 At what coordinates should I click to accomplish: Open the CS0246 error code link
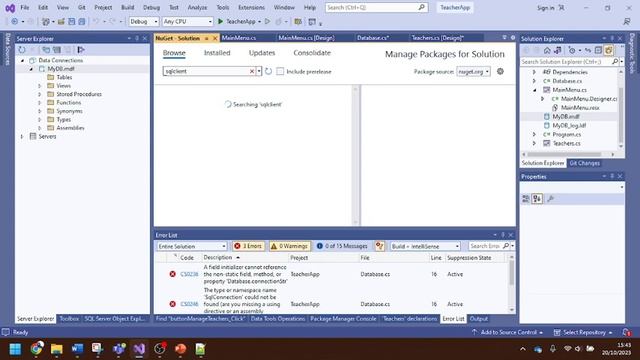(x=189, y=304)
